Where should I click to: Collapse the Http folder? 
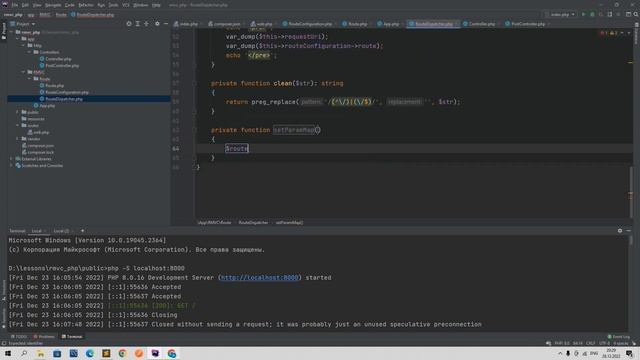[x=24, y=45]
